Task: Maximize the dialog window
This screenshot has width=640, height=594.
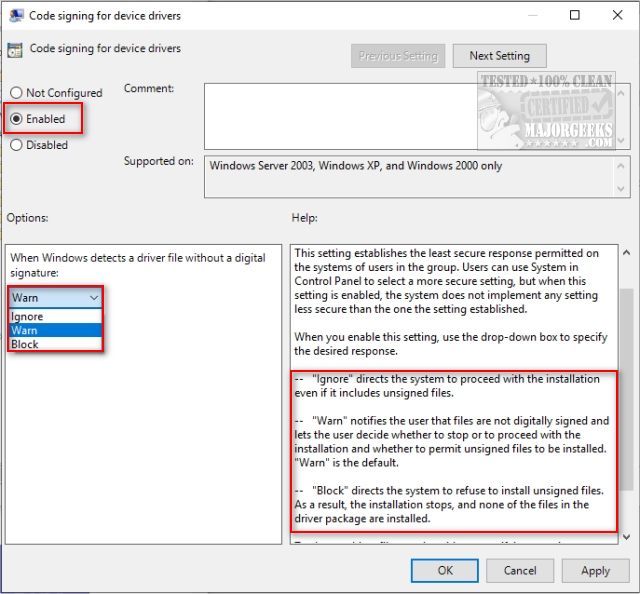Action: [x=575, y=15]
